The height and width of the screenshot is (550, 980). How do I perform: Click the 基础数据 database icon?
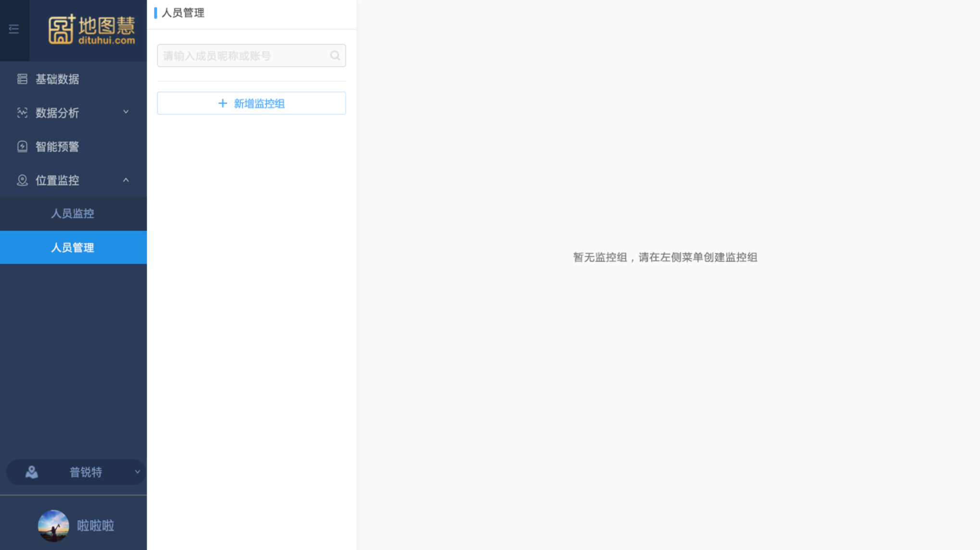point(22,79)
